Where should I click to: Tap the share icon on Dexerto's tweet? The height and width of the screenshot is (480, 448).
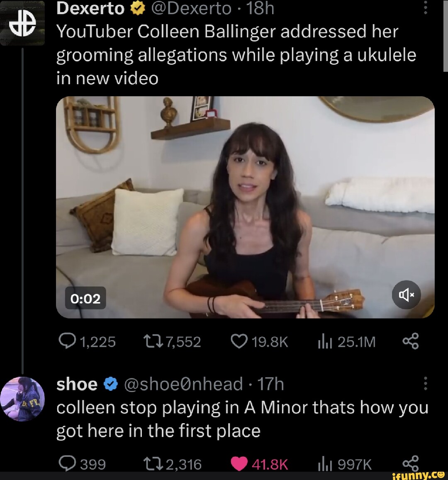411,341
